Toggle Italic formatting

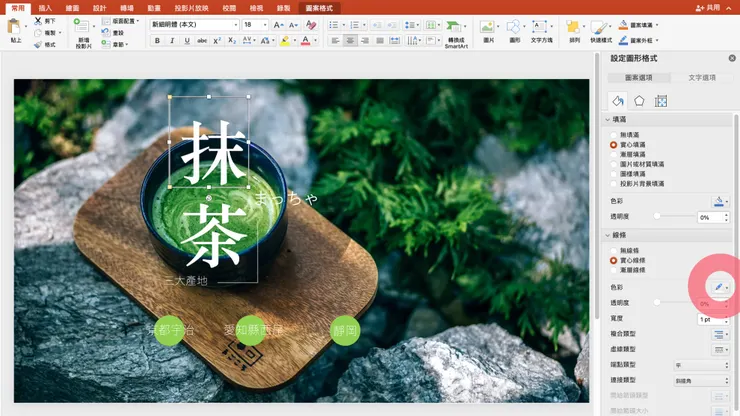172,41
